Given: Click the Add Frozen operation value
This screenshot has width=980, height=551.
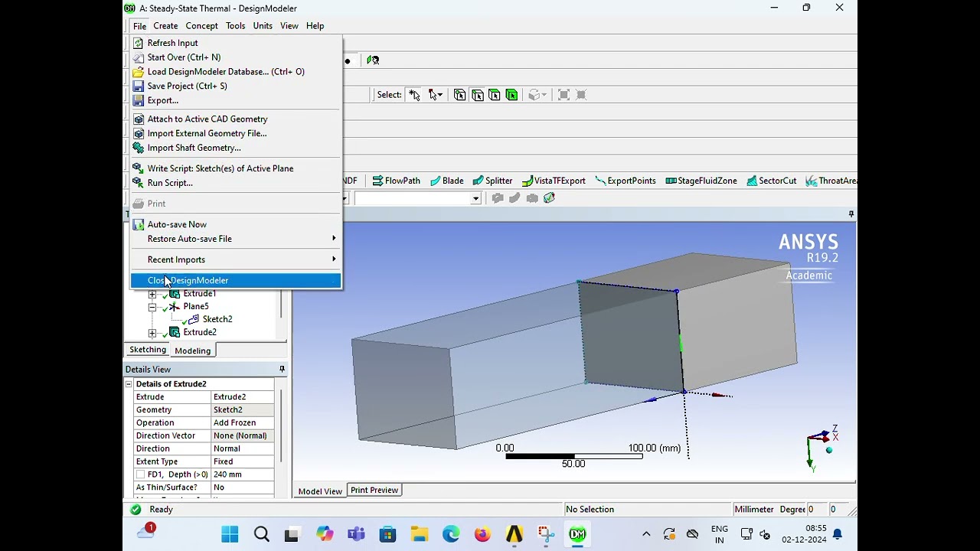Looking at the screenshot, I should click(x=242, y=422).
